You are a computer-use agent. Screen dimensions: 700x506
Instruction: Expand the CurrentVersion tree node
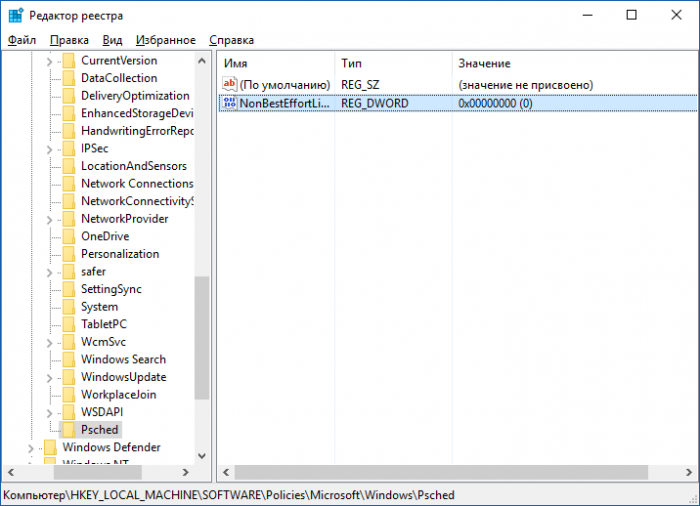coord(50,61)
